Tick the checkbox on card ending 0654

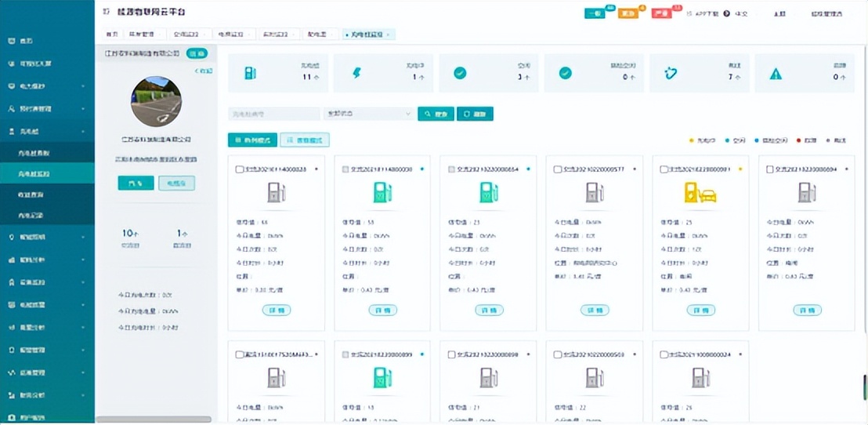point(452,169)
